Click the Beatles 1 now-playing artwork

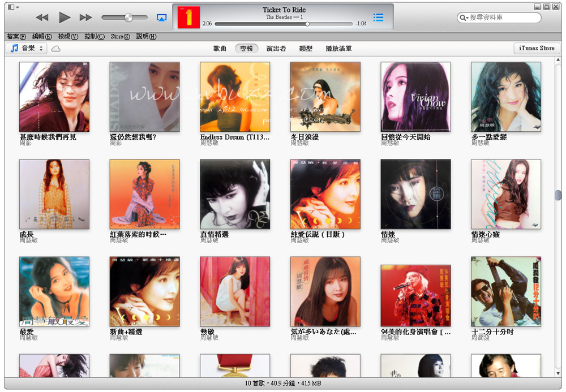pyautogui.click(x=188, y=18)
